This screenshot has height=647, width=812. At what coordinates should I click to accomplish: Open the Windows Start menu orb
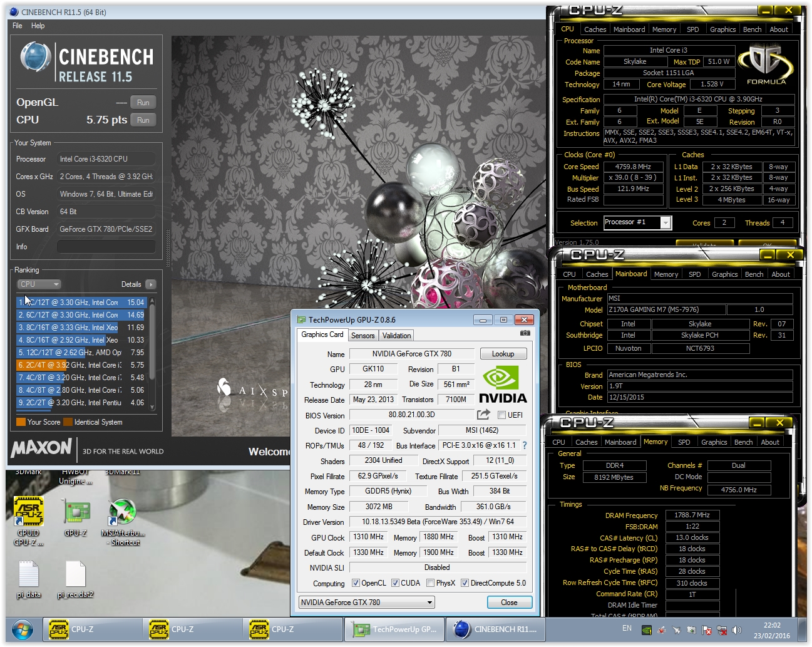pyautogui.click(x=23, y=629)
